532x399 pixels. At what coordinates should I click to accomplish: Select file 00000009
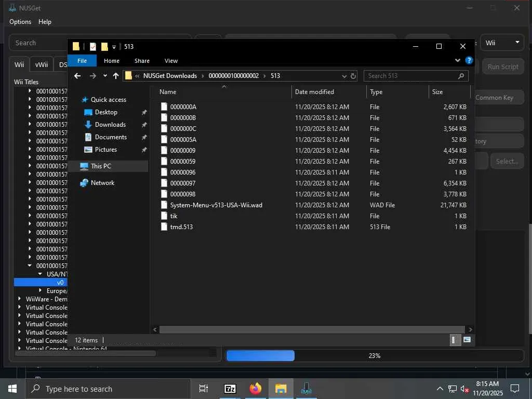pos(182,151)
